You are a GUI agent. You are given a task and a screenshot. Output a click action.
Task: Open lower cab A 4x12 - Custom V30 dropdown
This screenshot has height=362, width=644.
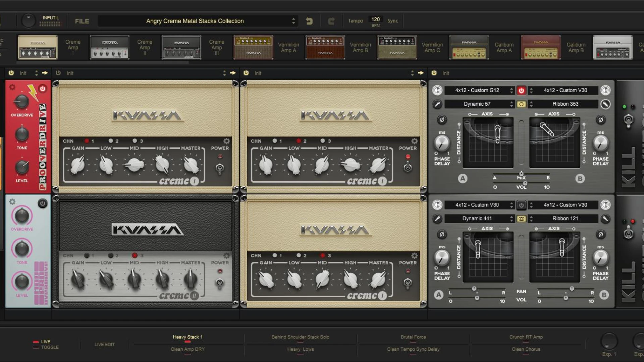coord(479,205)
